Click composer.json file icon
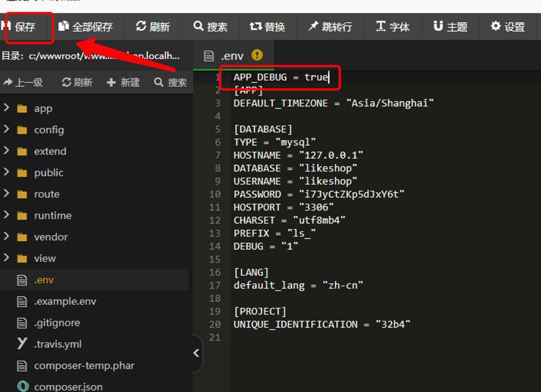The image size is (541, 392). (23, 387)
